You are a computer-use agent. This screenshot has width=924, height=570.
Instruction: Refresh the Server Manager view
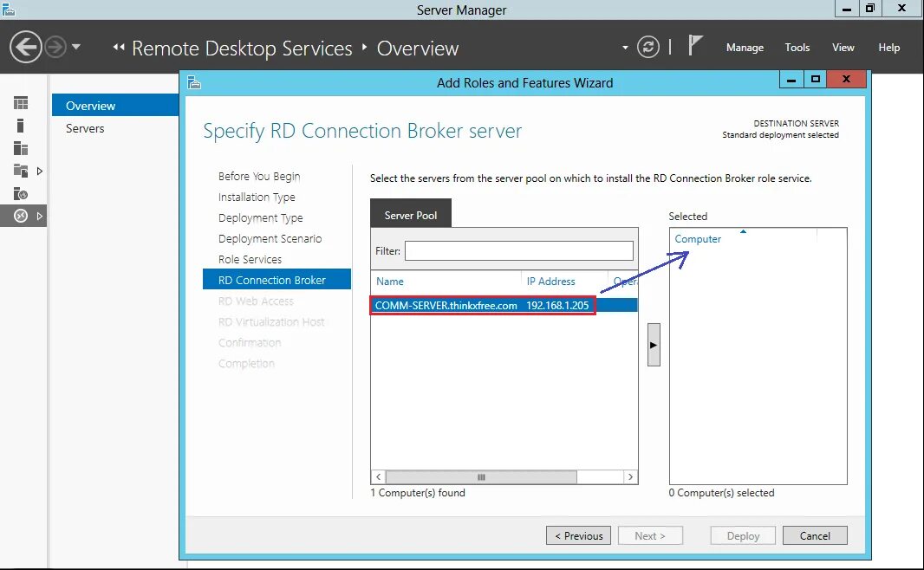click(x=647, y=47)
